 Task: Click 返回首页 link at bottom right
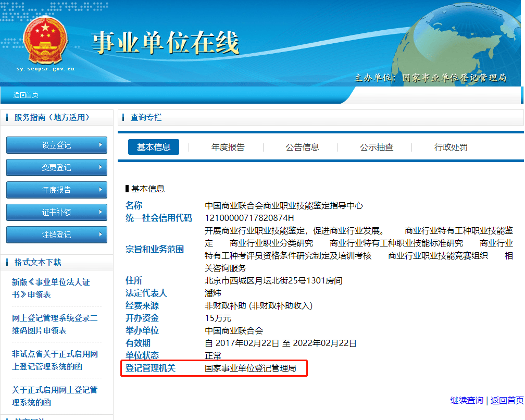point(507,401)
